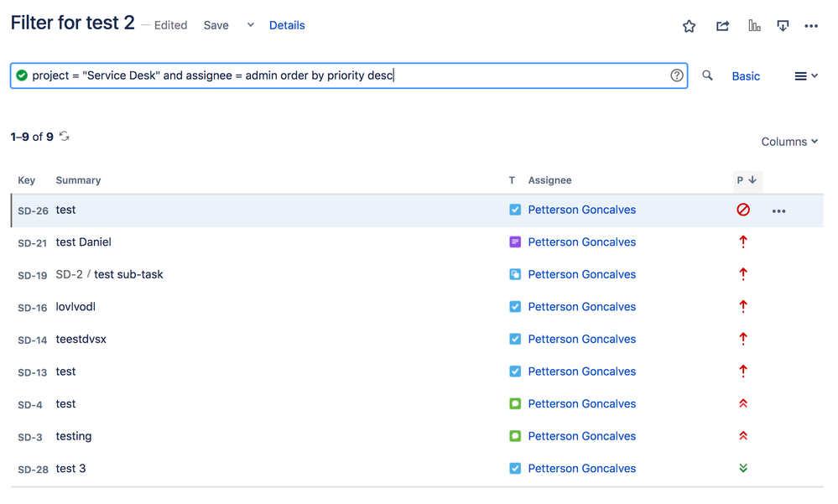Screen dimensions: 838x504
Task: Click the JQL syntax help icon
Action: (x=677, y=75)
